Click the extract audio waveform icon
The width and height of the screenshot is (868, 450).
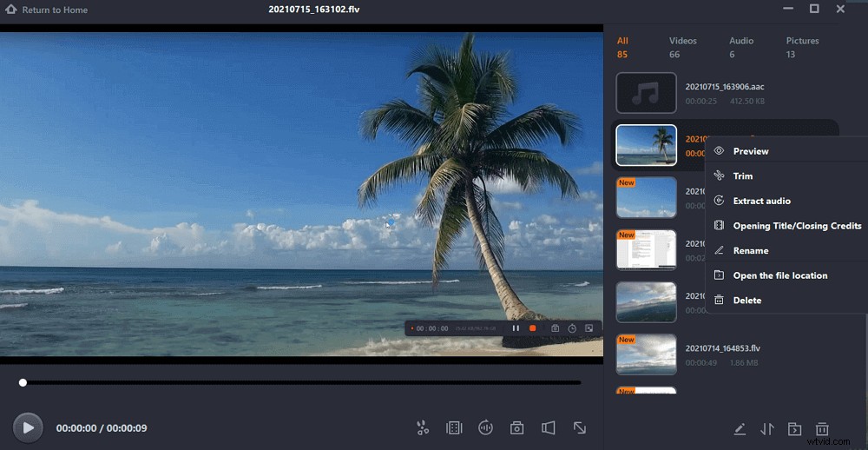[485, 427]
